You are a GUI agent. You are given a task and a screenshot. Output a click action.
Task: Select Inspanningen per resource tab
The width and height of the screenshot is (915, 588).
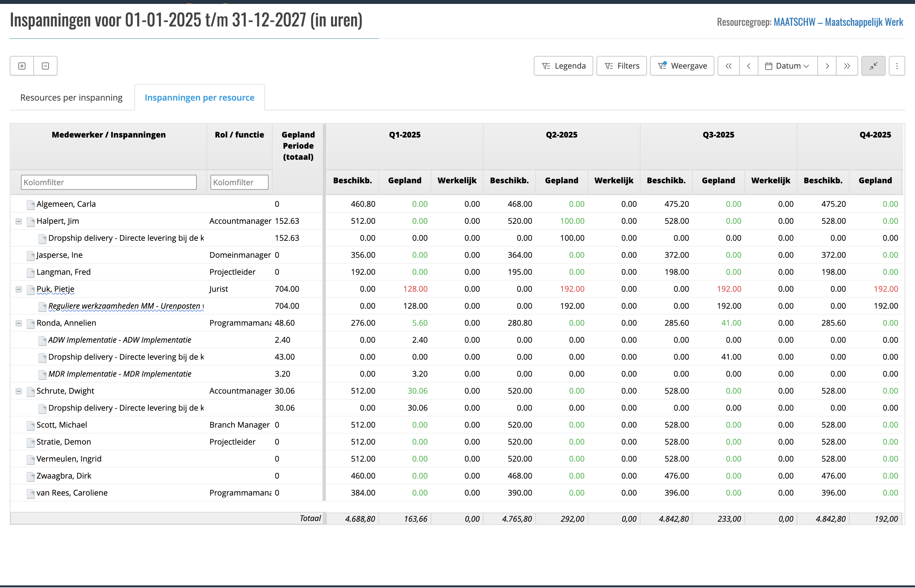click(199, 98)
